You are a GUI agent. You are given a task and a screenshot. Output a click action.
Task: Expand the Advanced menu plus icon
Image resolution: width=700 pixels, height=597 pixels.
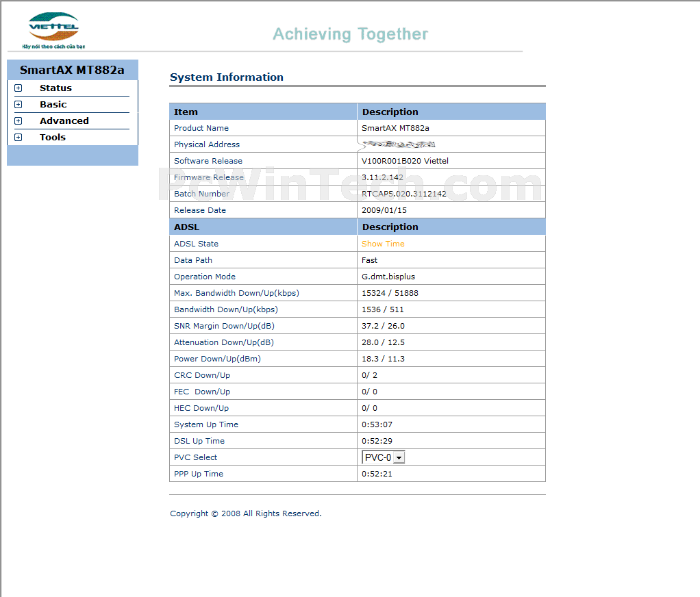coord(18,121)
